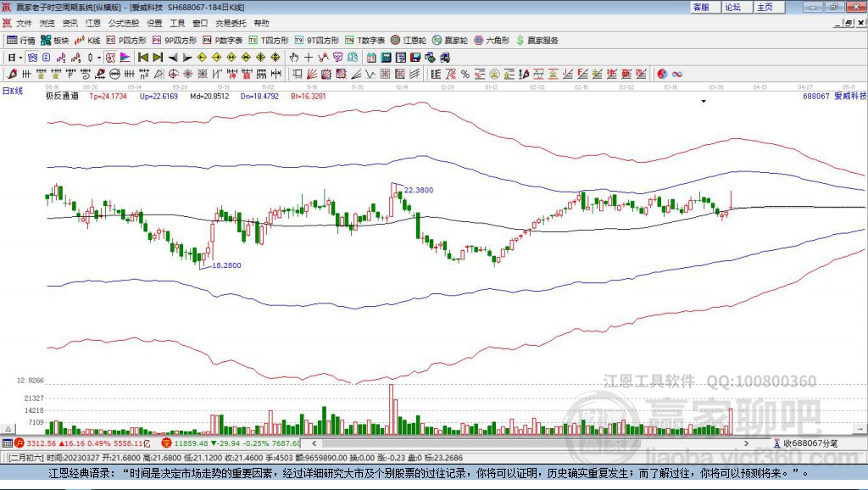868x490 pixels.
Task: Click the target circle drawing tool
Action: click(x=173, y=75)
